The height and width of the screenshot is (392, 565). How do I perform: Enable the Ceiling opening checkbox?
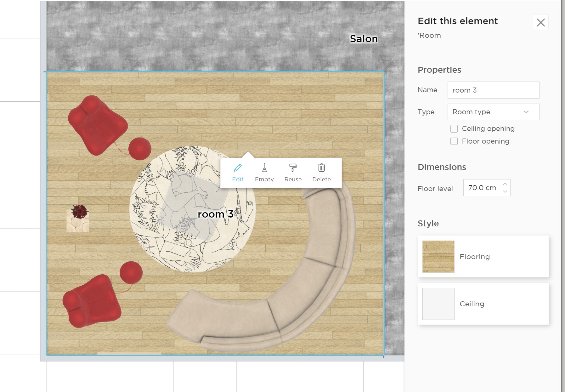tap(454, 129)
